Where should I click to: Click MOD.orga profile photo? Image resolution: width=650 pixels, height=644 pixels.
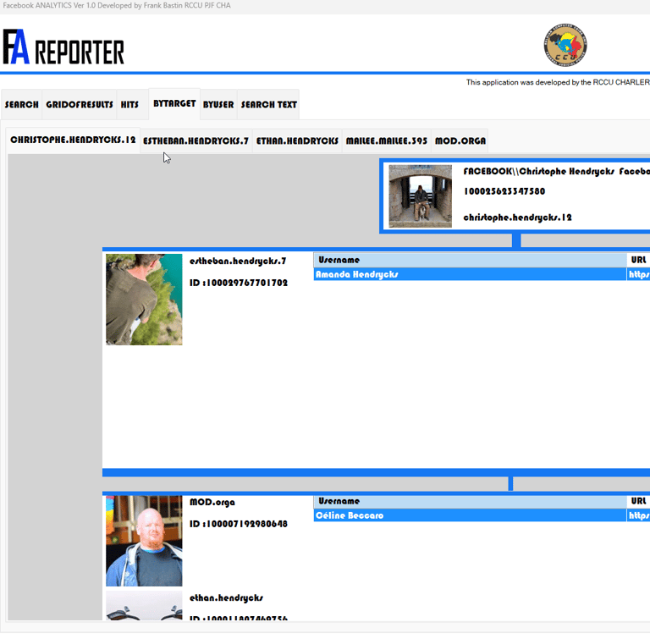tap(144, 541)
